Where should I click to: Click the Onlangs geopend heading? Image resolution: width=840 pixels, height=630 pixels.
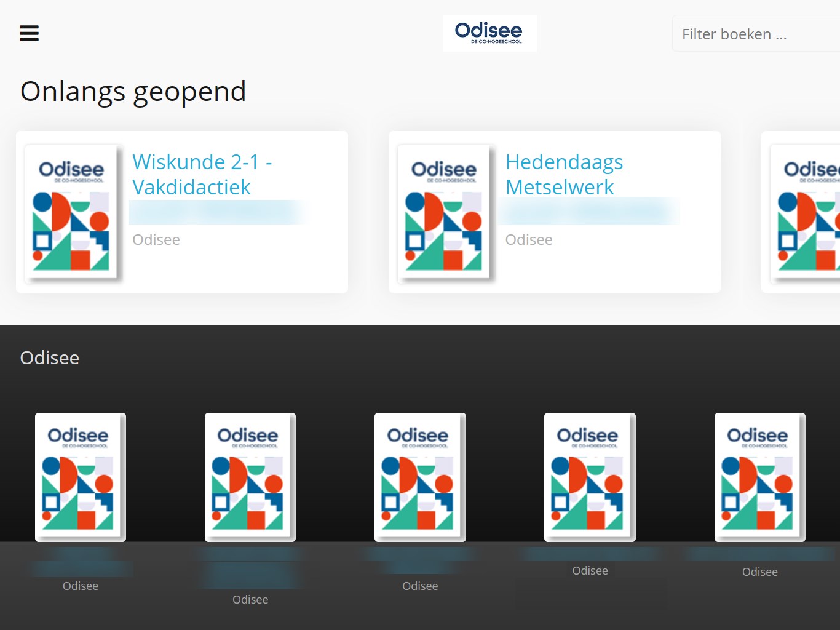[133, 92]
